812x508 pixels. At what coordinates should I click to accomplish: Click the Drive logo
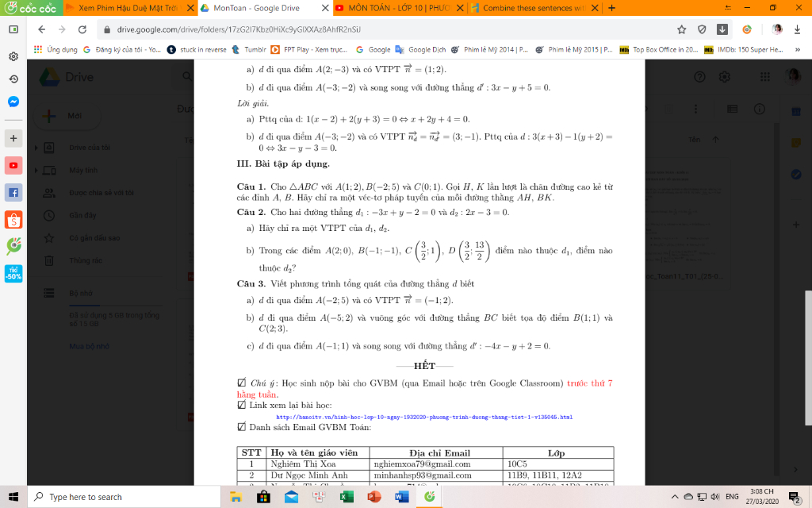(67, 77)
